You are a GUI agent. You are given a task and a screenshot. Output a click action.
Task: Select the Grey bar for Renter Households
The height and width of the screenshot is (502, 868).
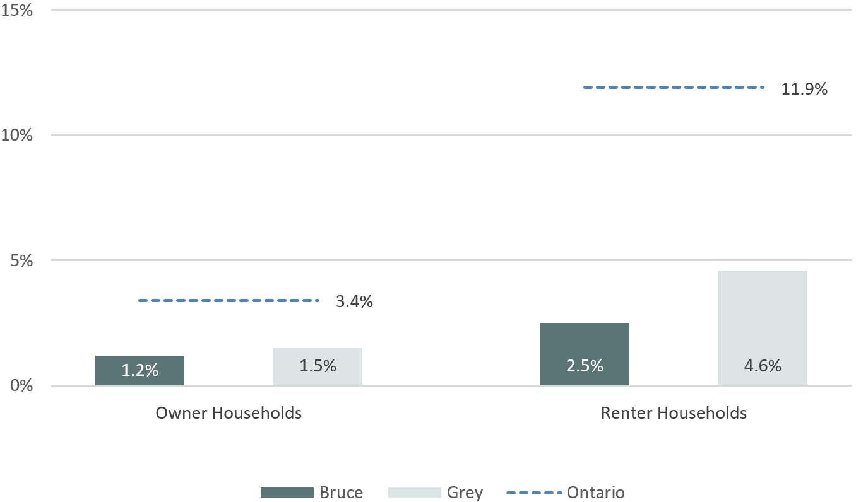763,328
